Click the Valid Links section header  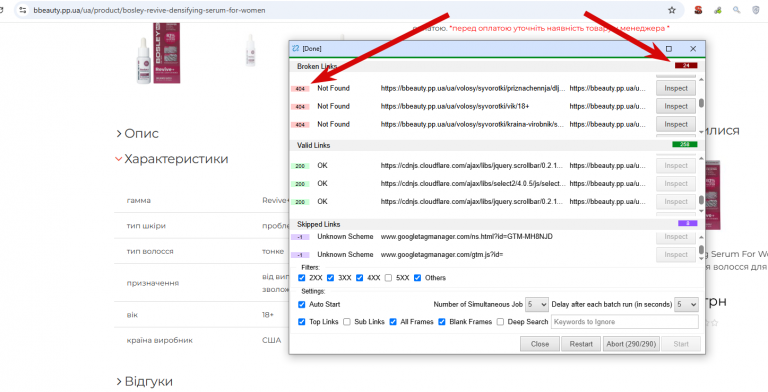click(x=313, y=146)
